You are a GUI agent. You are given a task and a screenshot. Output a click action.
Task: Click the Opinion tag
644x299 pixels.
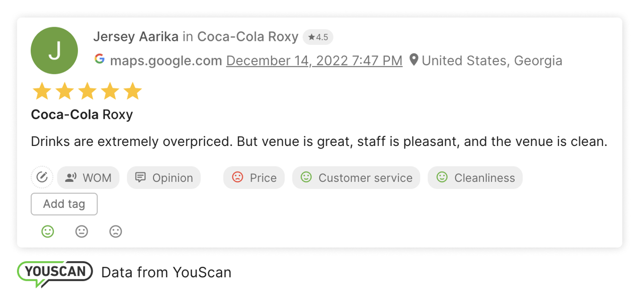click(x=164, y=178)
